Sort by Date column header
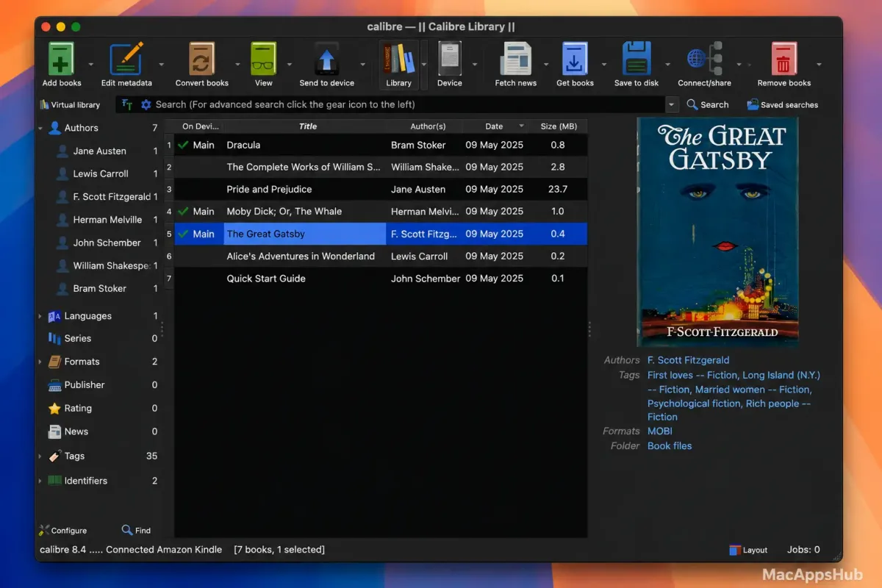 click(495, 126)
